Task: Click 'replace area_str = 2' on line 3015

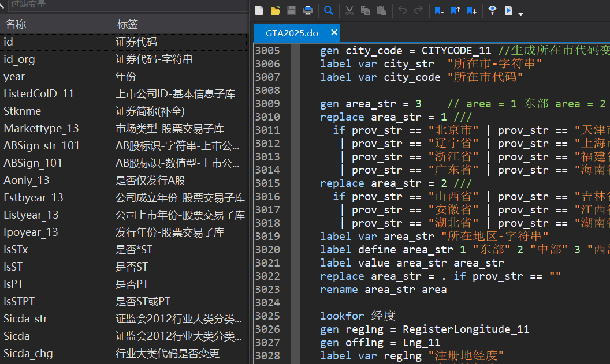Action: coord(383,183)
